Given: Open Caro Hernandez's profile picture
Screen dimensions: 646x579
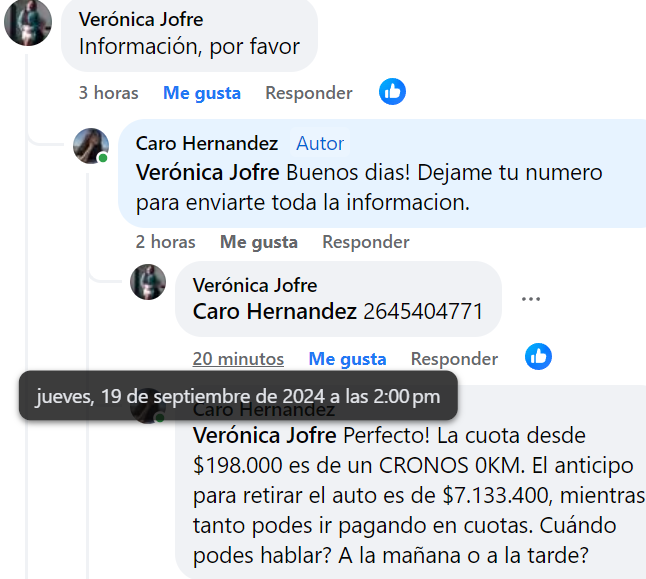Looking at the screenshot, I should point(91,146).
